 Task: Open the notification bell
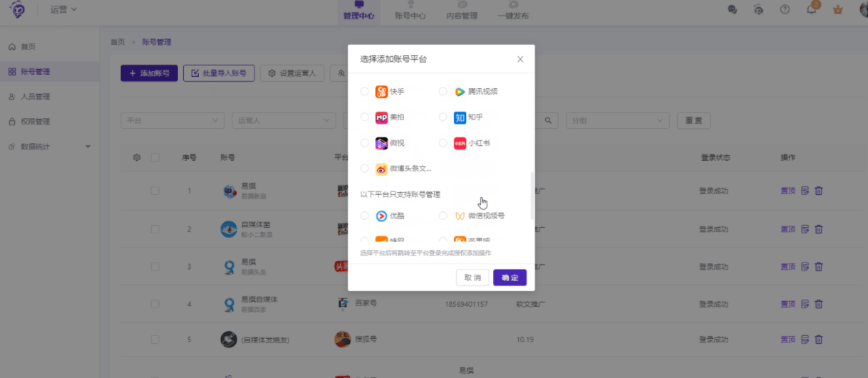pyautogui.click(x=811, y=10)
